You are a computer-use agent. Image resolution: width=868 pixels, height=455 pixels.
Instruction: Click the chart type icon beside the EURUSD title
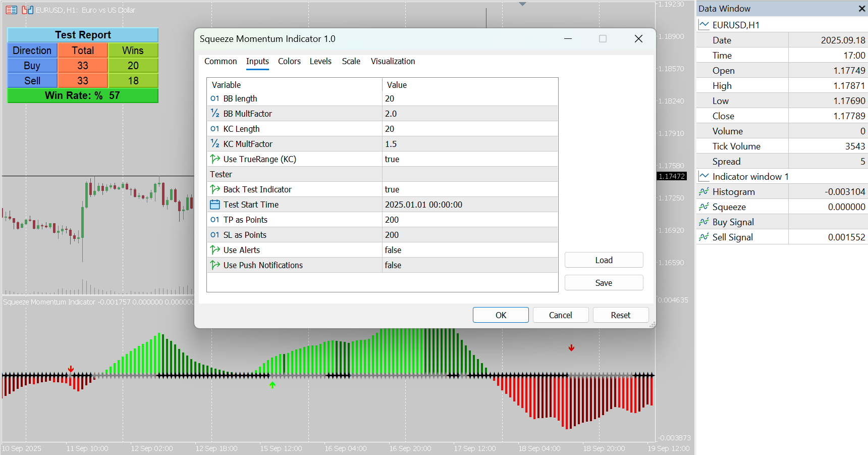point(28,10)
